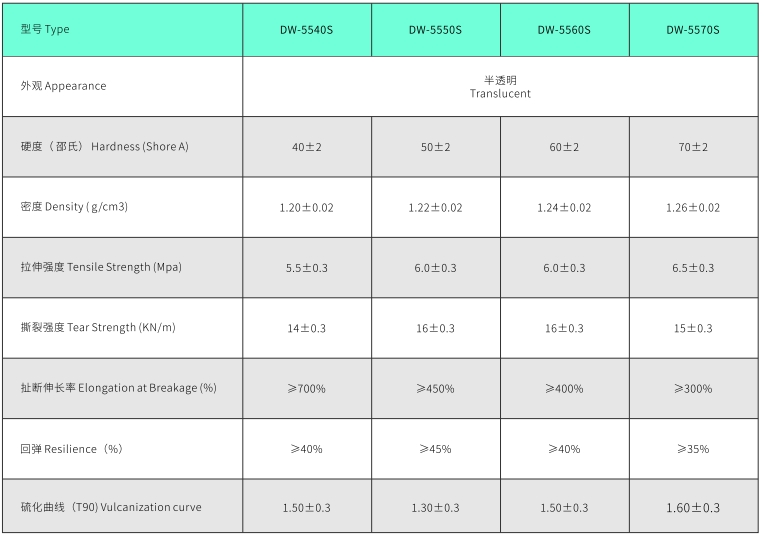Select the DW-5570S header cell
This screenshot has height=537, width=765.
click(x=693, y=30)
